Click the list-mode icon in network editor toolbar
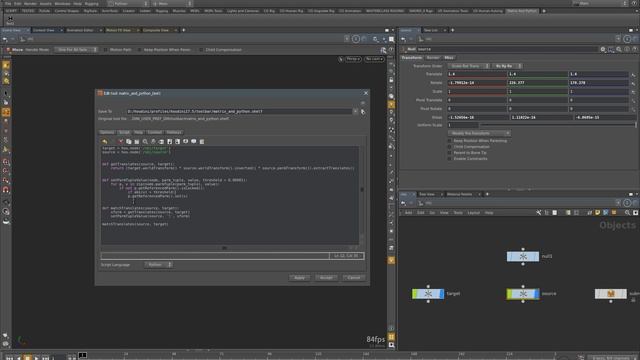640x360 pixels. 547,213
